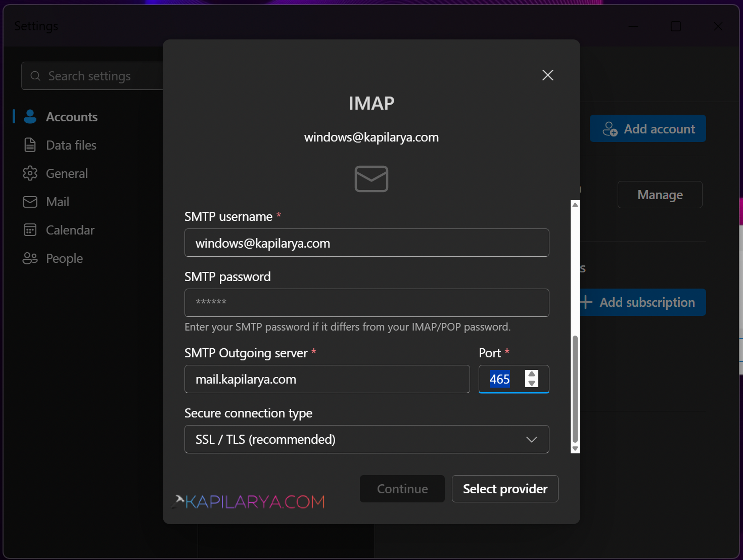Click the chevron on SSL / TLS dropdown
The height and width of the screenshot is (560, 743).
[532, 439]
